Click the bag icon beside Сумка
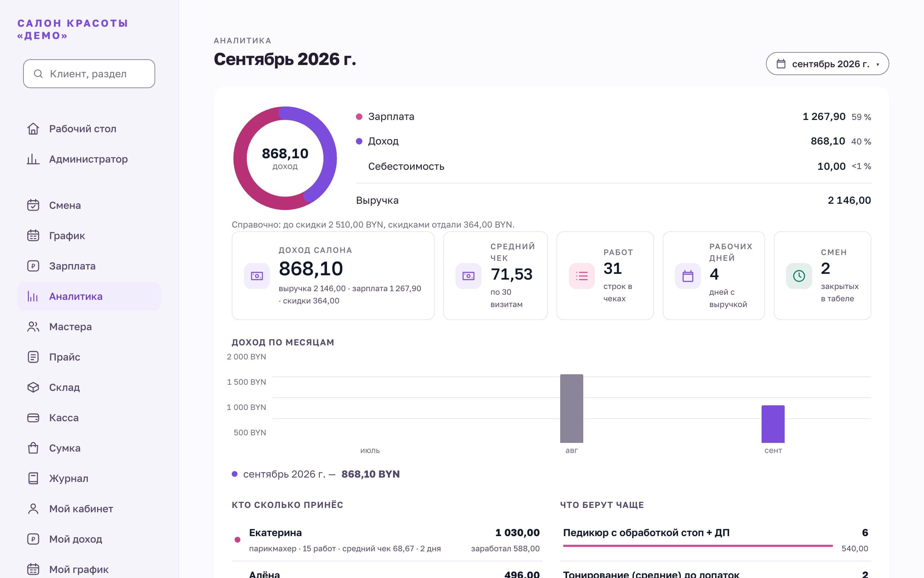Screen dimensions: 924x578 (x=33, y=448)
